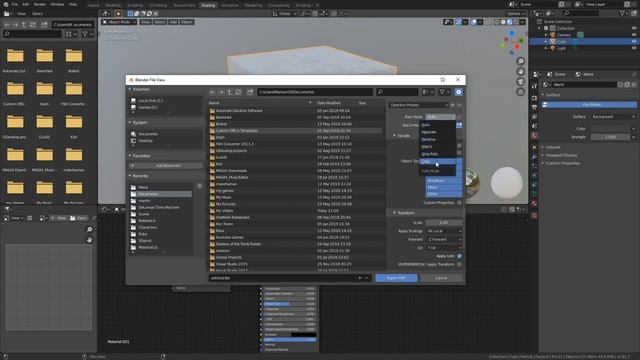Collapse Volumes panel in file dialog
The height and width of the screenshot is (360, 640).
(130, 89)
